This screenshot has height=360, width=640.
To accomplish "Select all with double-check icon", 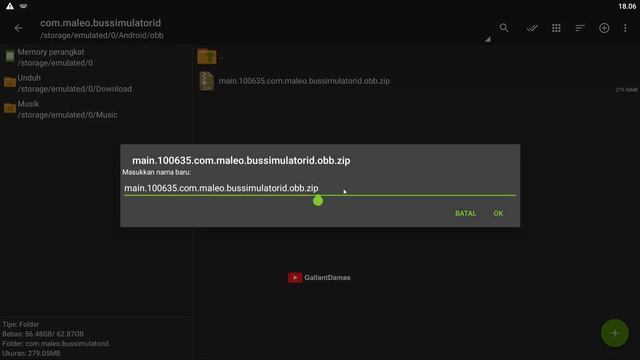I will pos(532,28).
